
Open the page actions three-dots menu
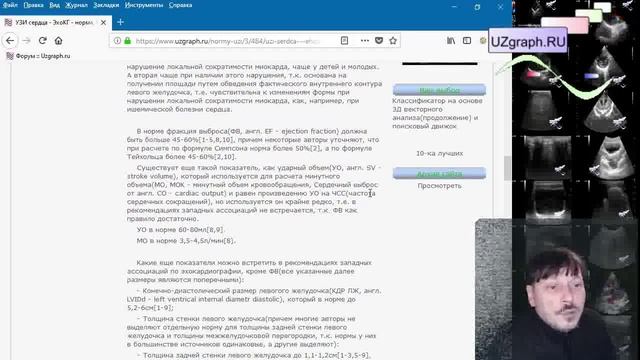364,40
